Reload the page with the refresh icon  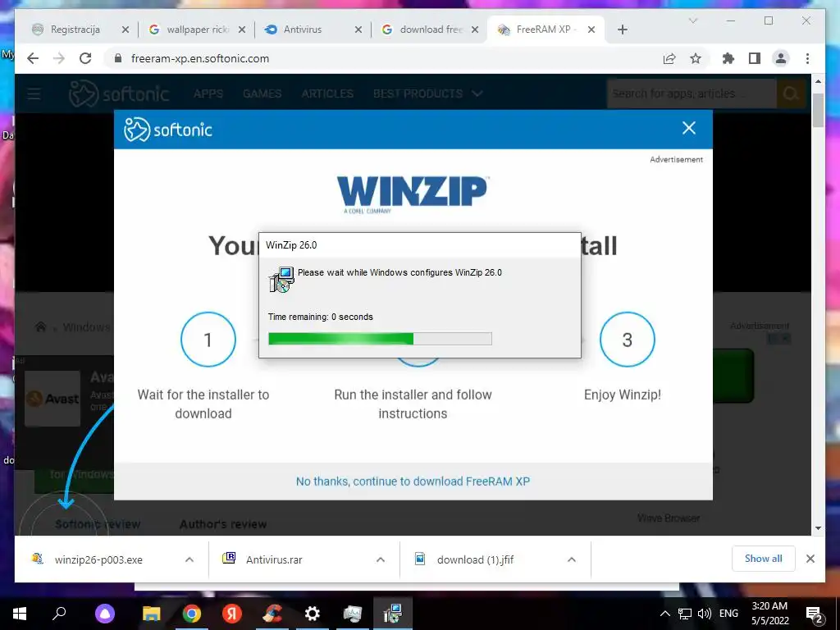[85, 58]
